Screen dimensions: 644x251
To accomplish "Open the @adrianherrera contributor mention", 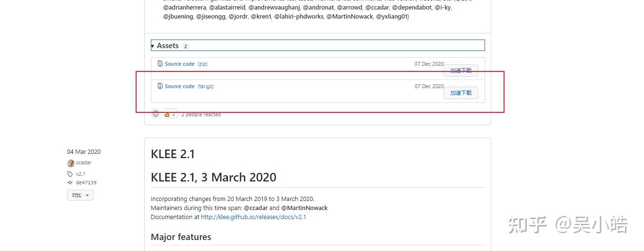I will click(x=185, y=8).
